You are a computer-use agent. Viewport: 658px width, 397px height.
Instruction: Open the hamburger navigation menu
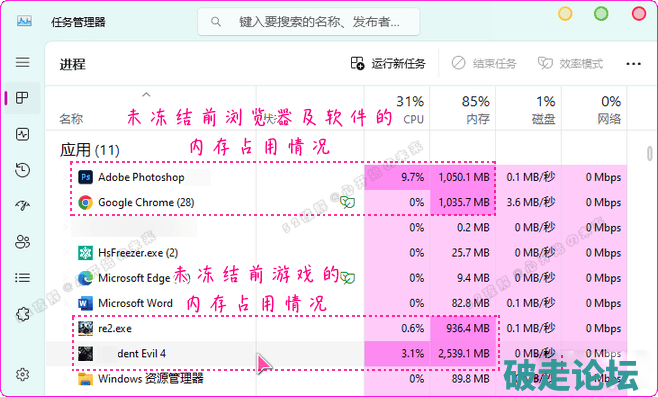(x=23, y=62)
